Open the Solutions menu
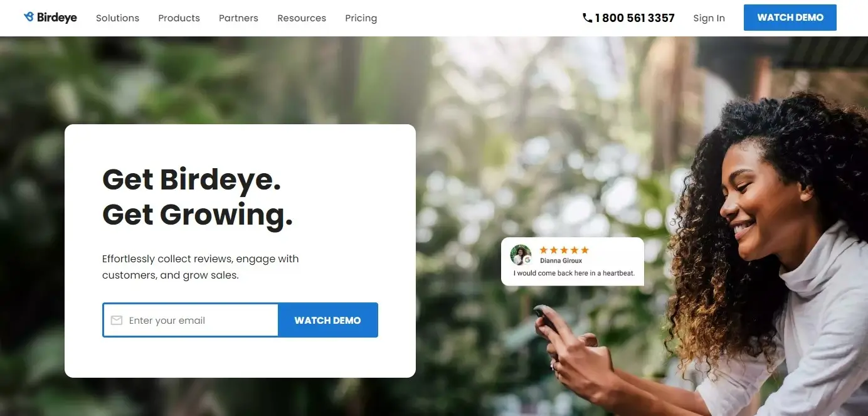 (117, 18)
